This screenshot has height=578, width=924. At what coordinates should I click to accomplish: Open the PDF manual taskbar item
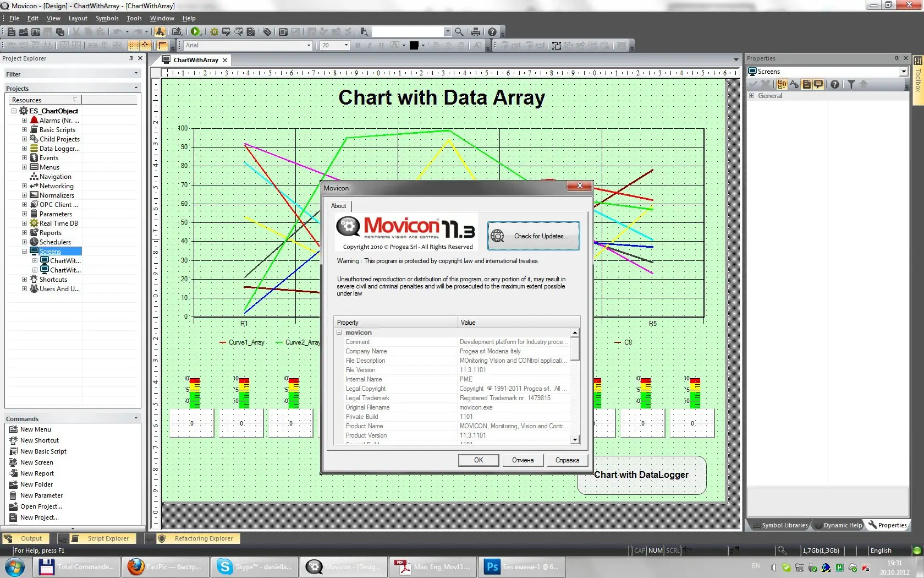432,567
